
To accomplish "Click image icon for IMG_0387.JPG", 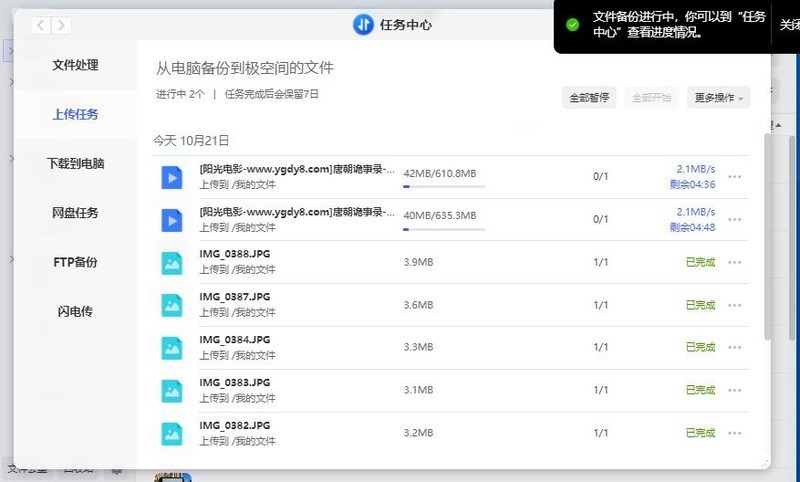I will pos(172,306).
